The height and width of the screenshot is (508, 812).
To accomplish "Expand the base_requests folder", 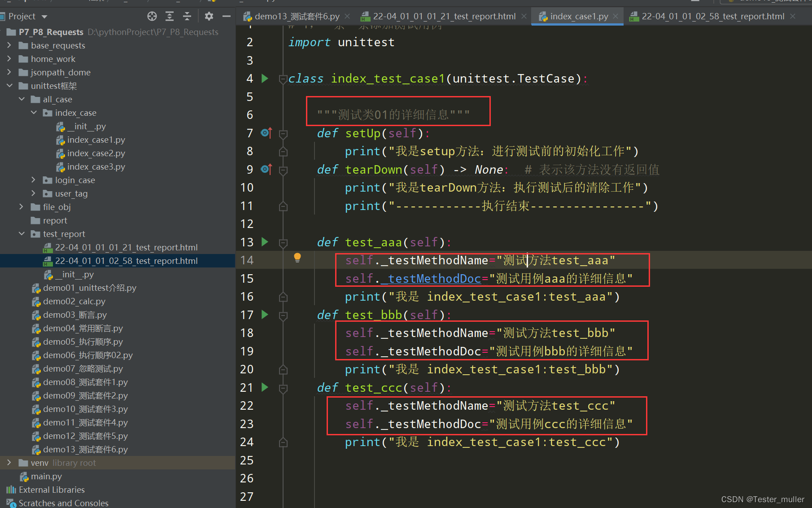I will click(9, 45).
